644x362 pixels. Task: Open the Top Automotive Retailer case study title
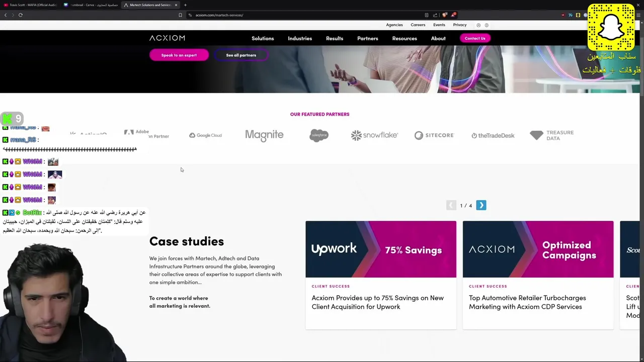tap(527, 302)
